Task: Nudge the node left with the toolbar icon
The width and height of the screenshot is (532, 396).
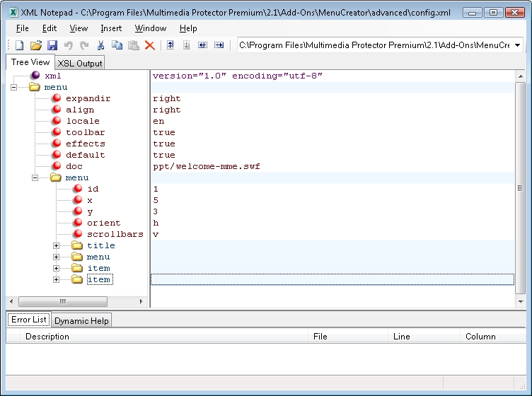Action: (203, 45)
